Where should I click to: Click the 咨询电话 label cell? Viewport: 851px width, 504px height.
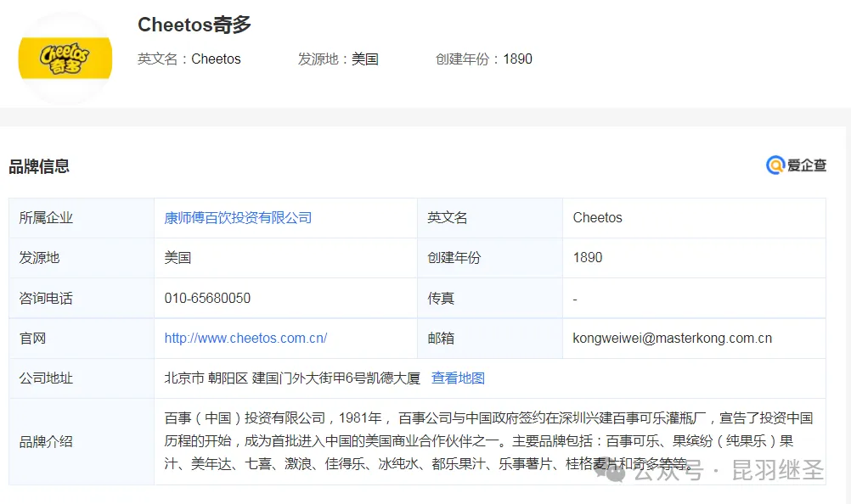pos(82,298)
